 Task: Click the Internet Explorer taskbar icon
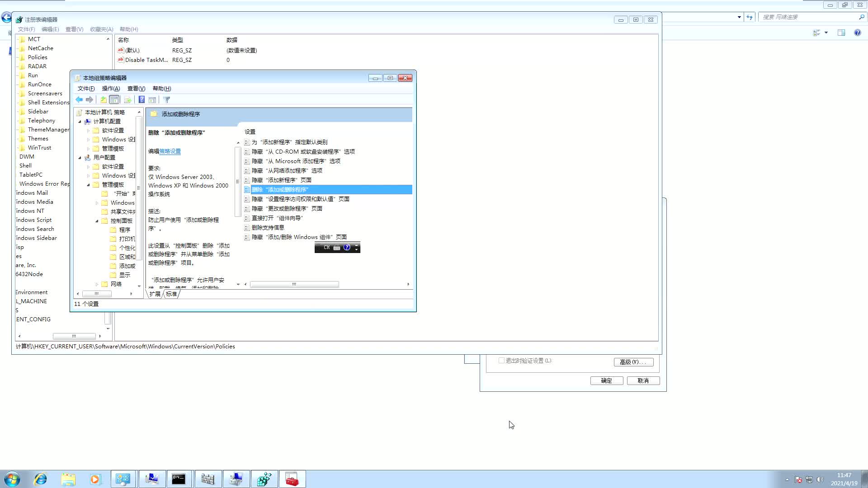[x=41, y=479]
